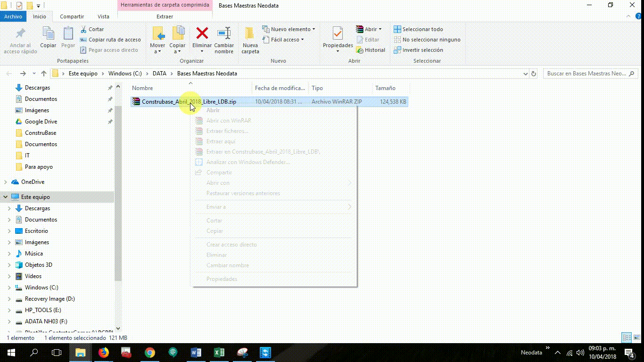Open the notification center icon
Image resolution: width=644 pixels, height=362 pixels.
[629, 353]
